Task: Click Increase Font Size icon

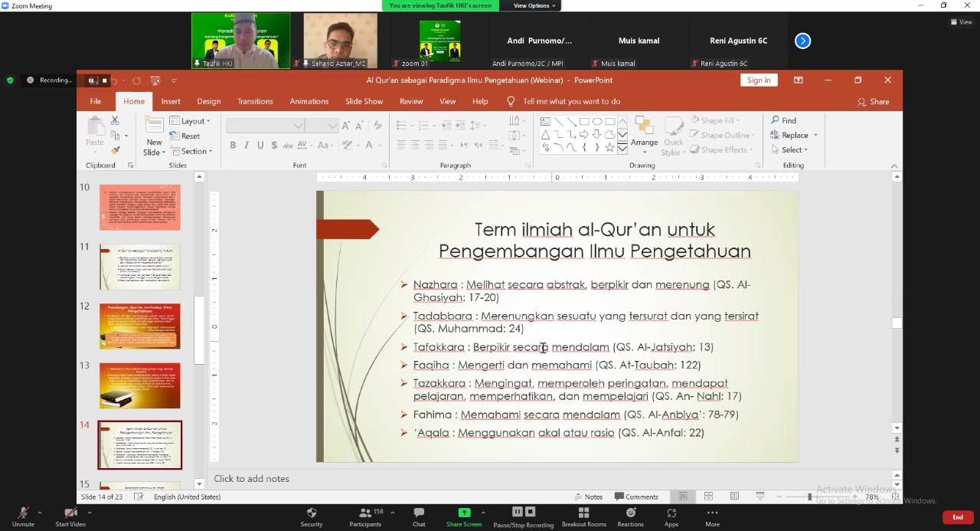Action: point(347,126)
